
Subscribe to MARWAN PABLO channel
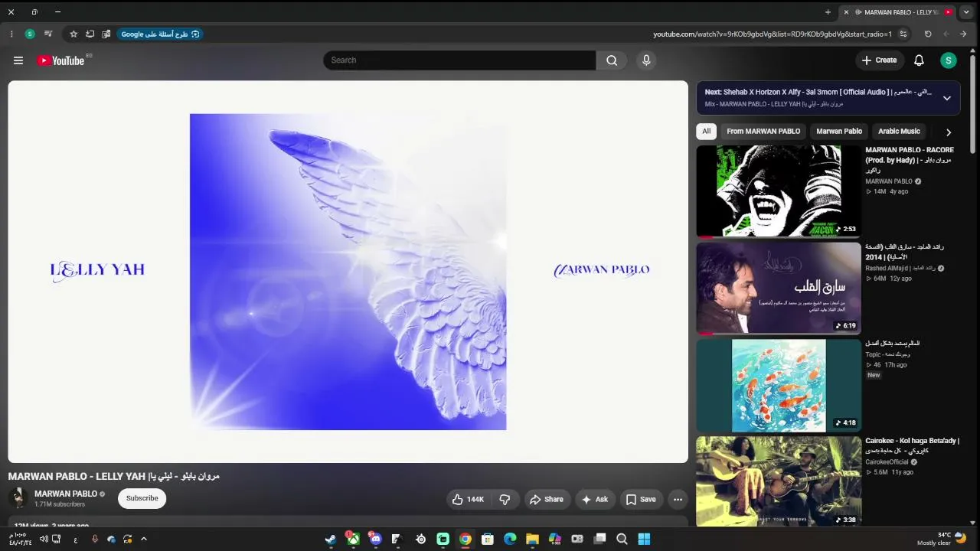pos(142,498)
